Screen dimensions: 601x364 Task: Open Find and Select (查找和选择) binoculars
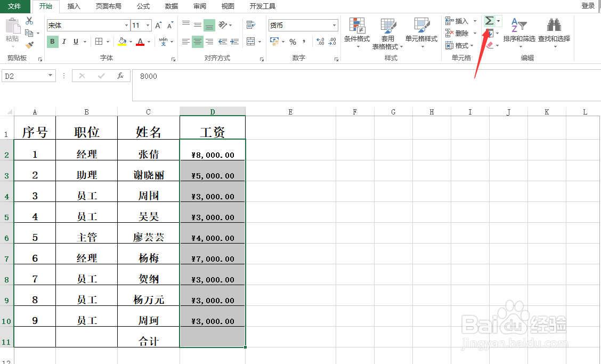pos(554,33)
